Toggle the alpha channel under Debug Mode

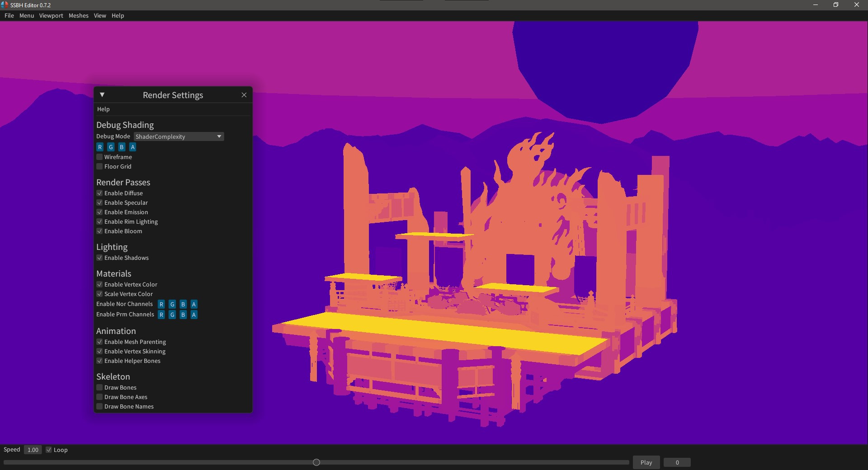click(x=132, y=147)
